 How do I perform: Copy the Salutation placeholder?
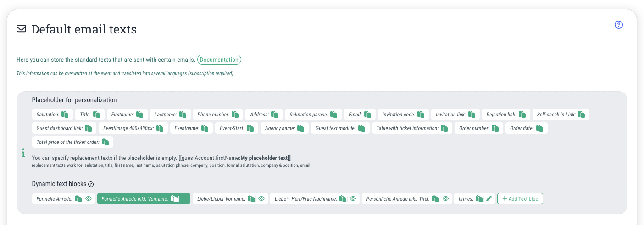[65, 115]
